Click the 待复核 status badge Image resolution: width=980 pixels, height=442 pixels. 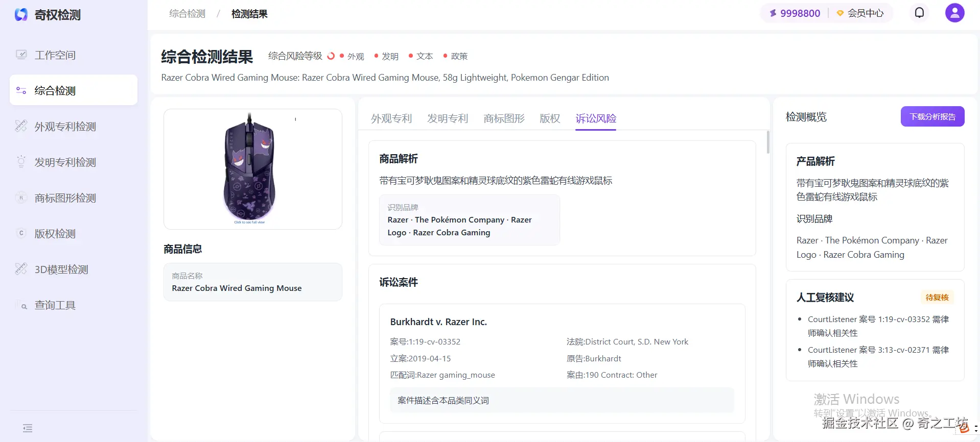point(937,298)
